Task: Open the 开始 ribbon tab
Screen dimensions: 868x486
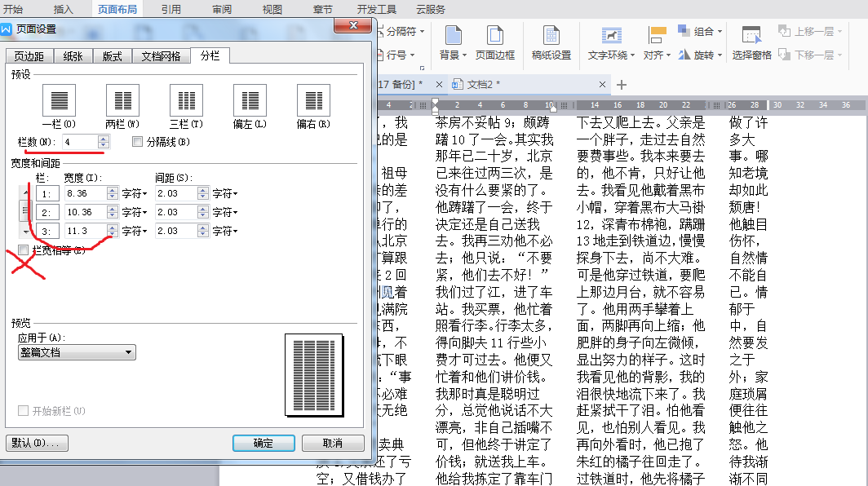Action: click(13, 9)
